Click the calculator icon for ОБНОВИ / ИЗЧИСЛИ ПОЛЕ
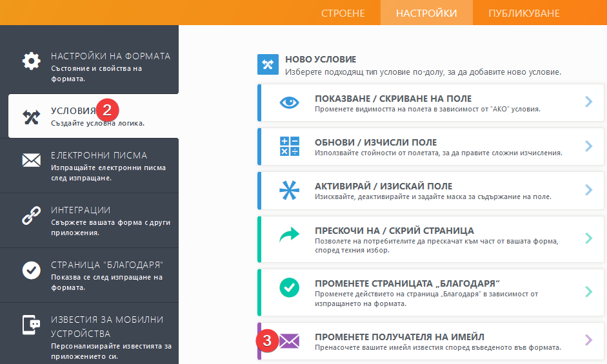 click(x=289, y=146)
